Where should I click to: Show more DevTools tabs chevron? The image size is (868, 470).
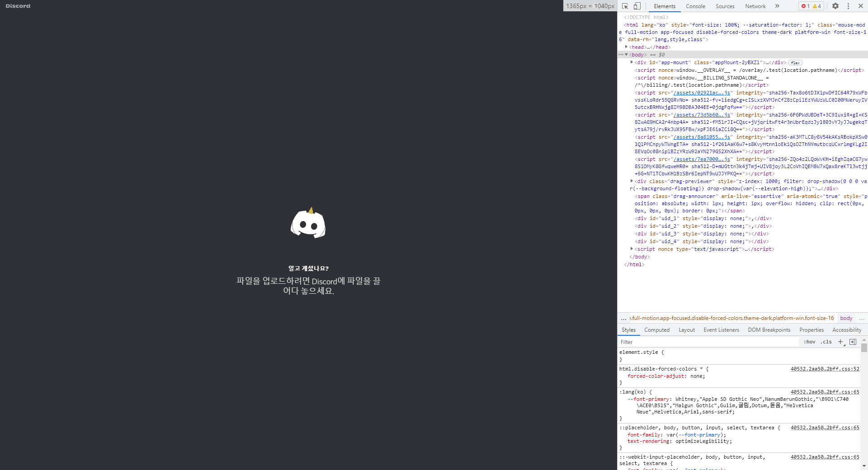(x=777, y=6)
